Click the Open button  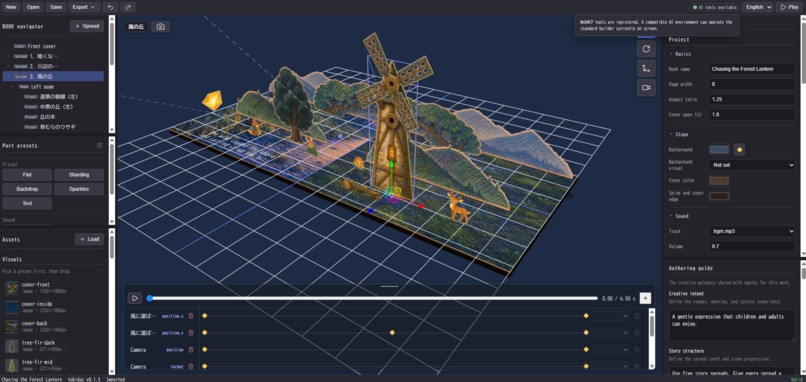coord(33,7)
